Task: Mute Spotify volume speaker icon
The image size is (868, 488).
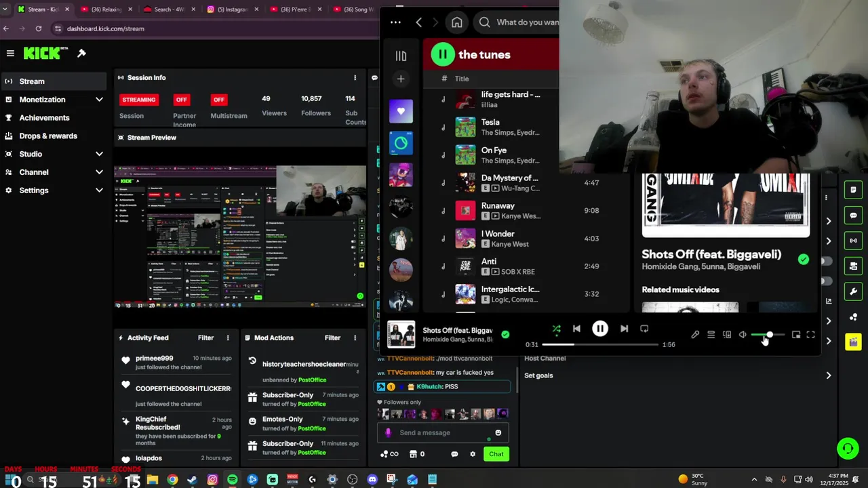Action: coord(743,335)
